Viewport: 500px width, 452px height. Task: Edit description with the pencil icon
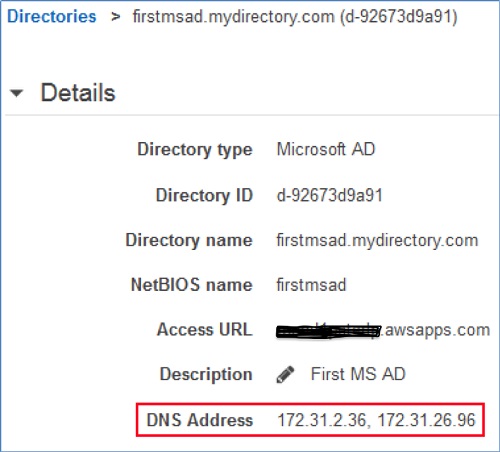(x=285, y=374)
